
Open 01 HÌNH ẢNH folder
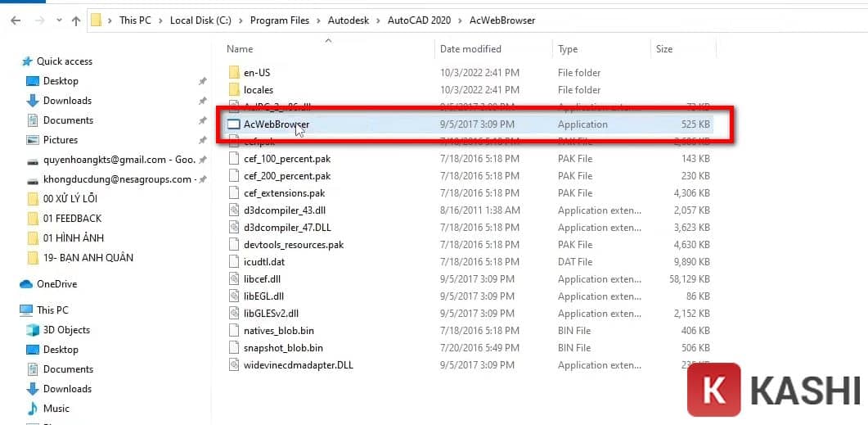[74, 238]
